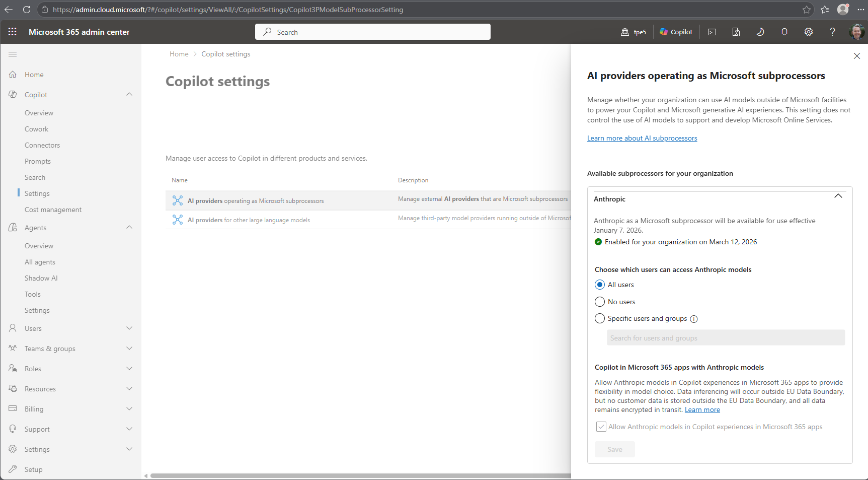The height and width of the screenshot is (480, 868).
Task: Click the tpe5 organization icon
Action: [625, 32]
